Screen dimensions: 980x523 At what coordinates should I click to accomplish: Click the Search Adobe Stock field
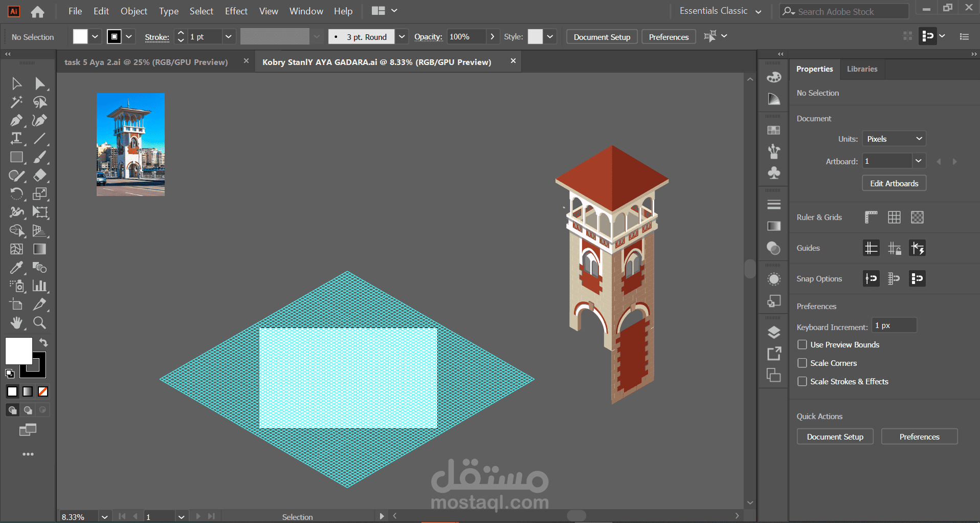(844, 11)
